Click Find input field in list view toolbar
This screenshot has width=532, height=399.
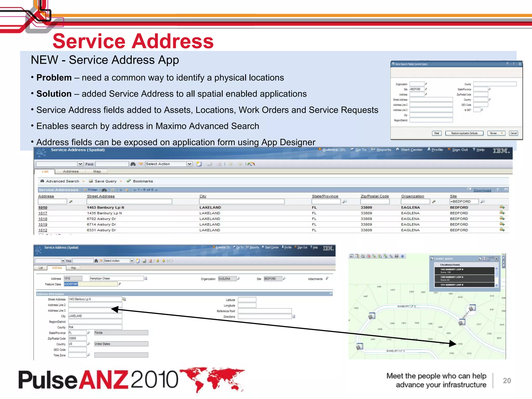(x=112, y=164)
